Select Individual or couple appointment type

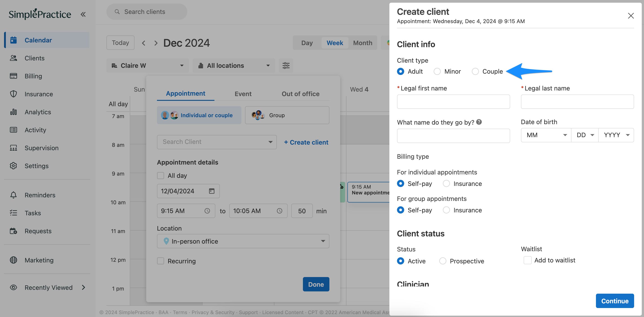coord(199,115)
